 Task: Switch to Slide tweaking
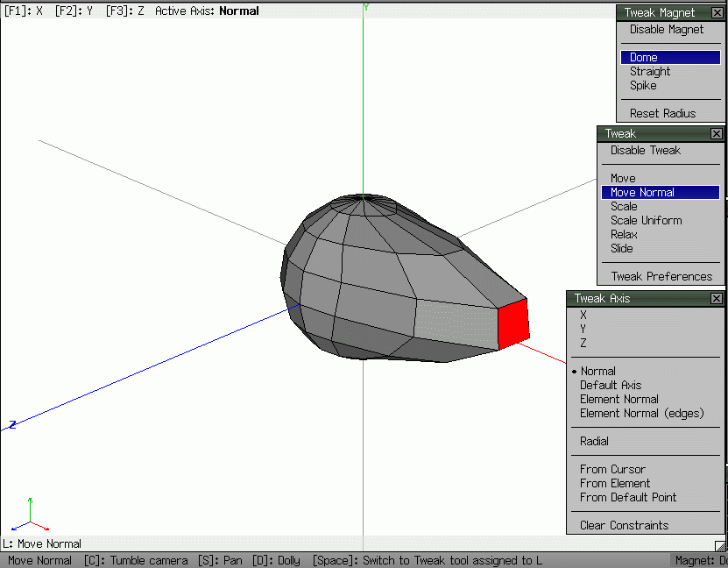click(621, 248)
